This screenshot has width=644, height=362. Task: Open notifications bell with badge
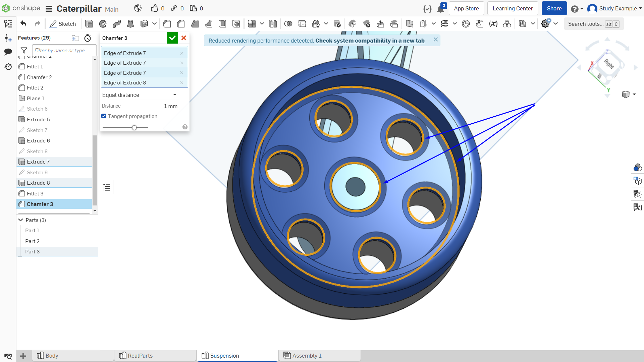click(x=441, y=8)
